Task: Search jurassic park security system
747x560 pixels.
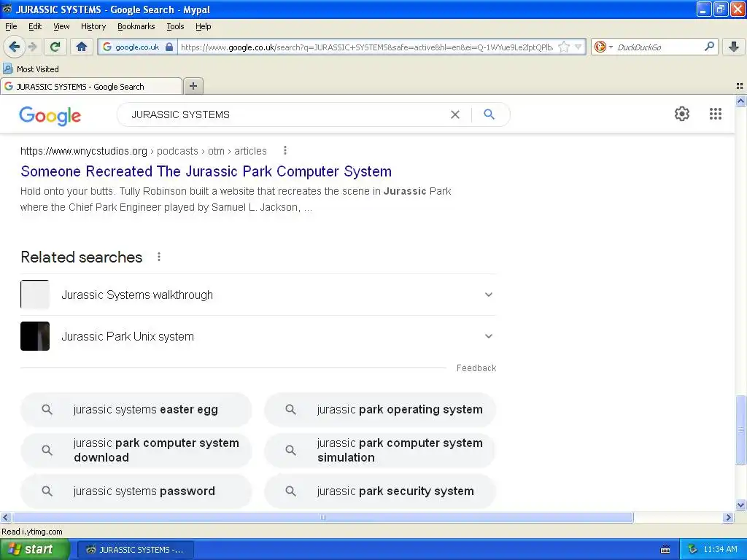Action: pyautogui.click(x=379, y=491)
